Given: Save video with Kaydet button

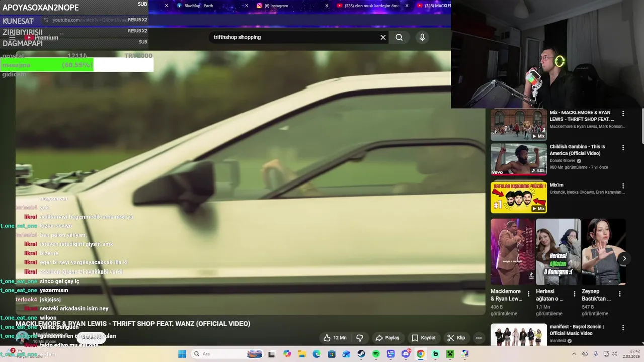Looking at the screenshot, I should (423, 338).
